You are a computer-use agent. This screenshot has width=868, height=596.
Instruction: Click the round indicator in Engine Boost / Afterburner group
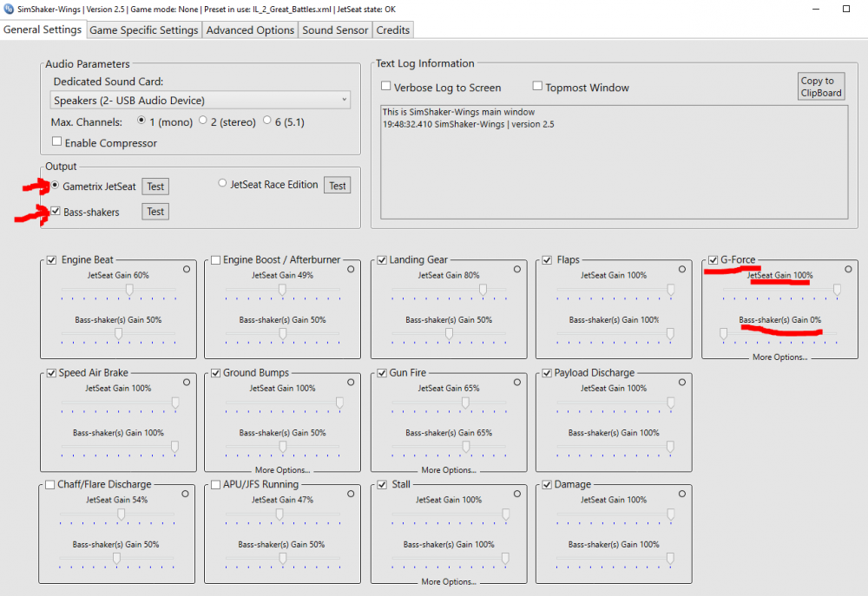351,269
